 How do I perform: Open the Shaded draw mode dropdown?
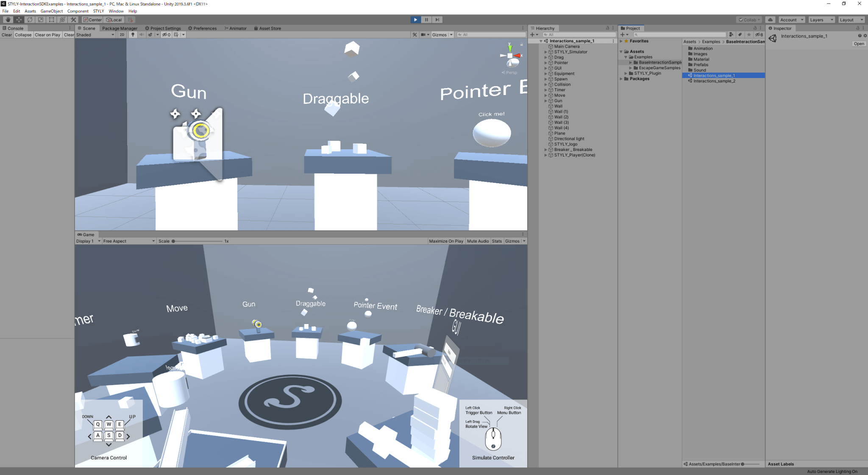point(95,35)
